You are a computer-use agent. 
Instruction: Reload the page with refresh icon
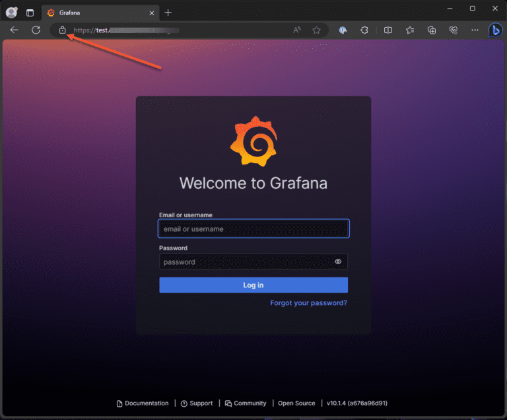(36, 30)
